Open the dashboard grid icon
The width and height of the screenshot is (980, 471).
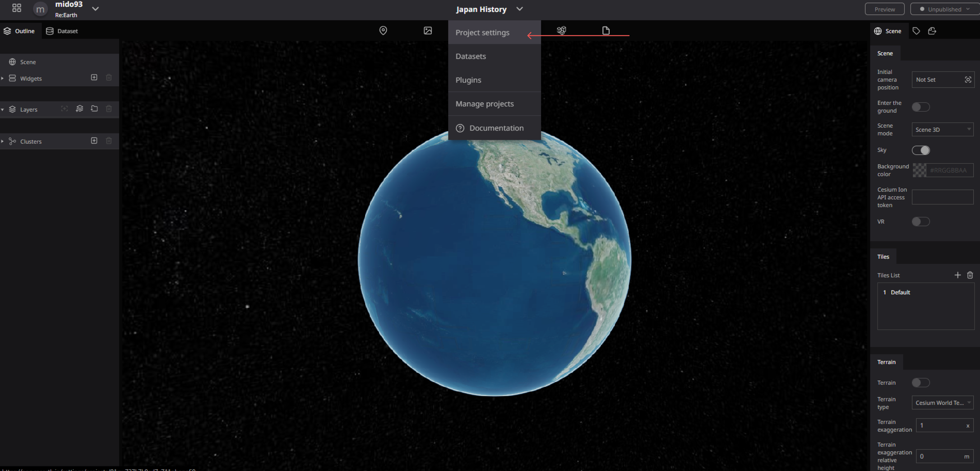click(16, 8)
